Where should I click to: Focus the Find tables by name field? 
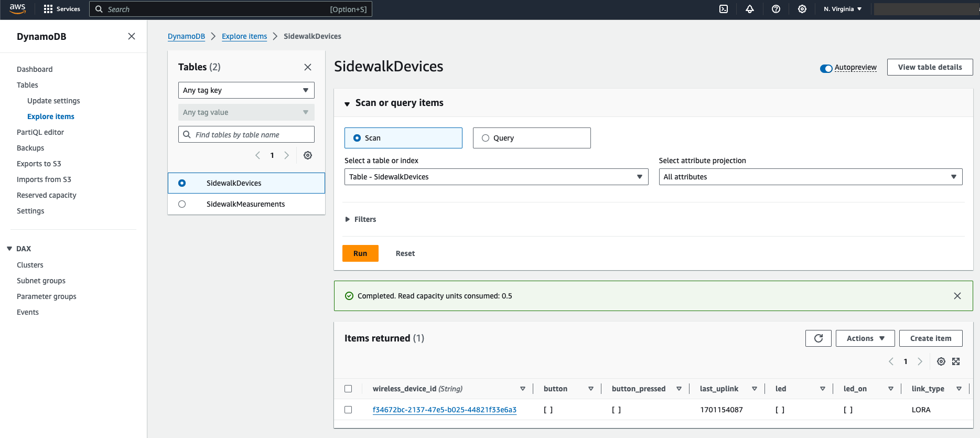246,134
